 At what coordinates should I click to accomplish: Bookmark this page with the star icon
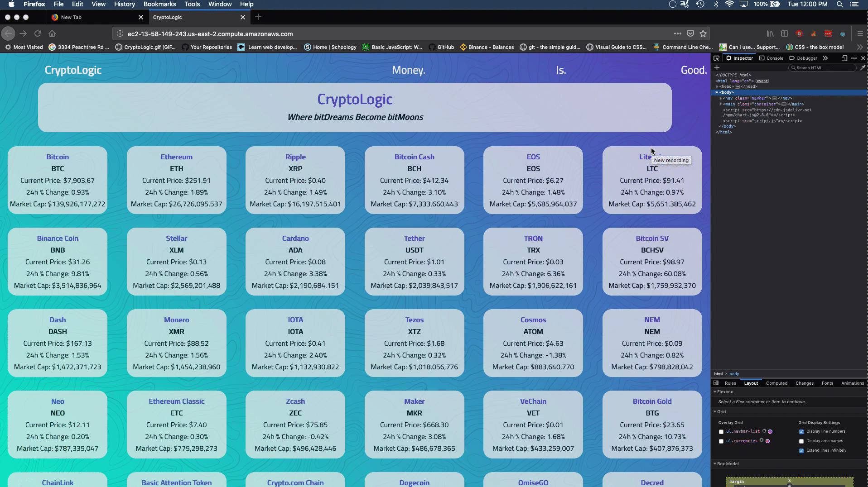[703, 33]
